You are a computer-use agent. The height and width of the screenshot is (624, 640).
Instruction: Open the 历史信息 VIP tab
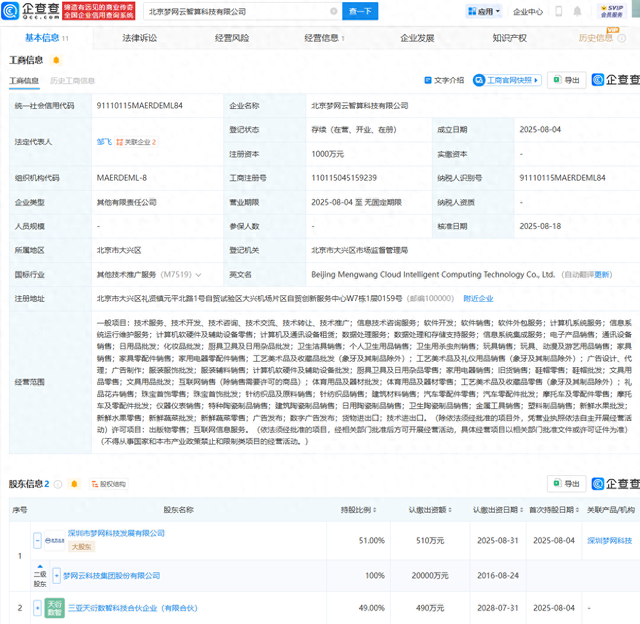[596, 38]
